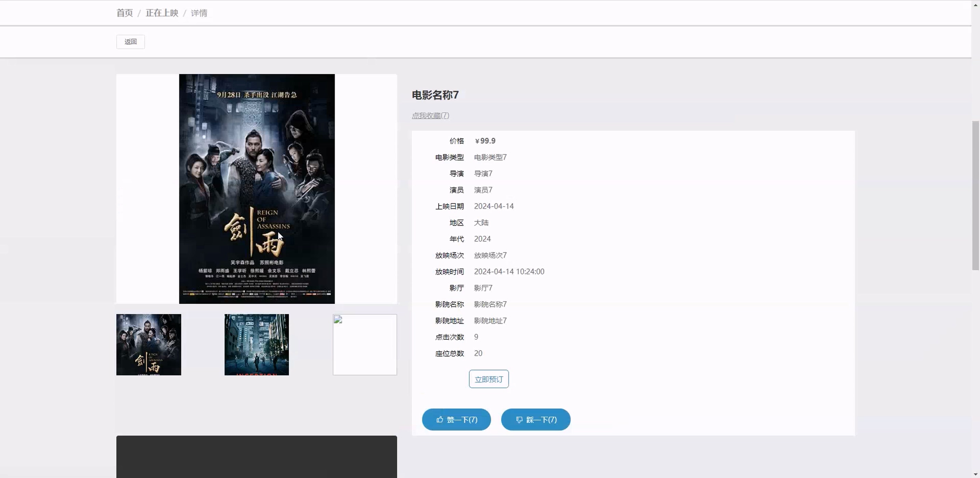Click the 首页 breadcrumb link

pyautogui.click(x=124, y=13)
